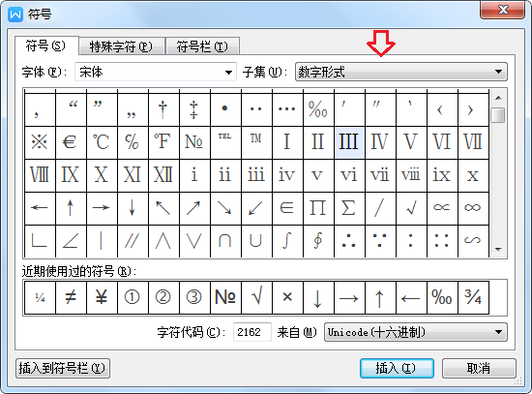
Task: Pick lowercase Roman numeral iv
Action: pos(287,175)
